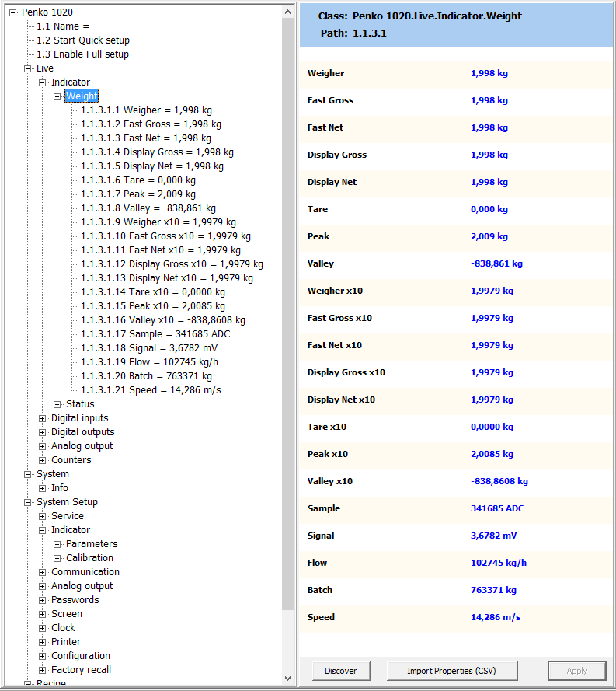Expand the Counters node
Viewport: 616px width, 691px height.
[x=42, y=460]
